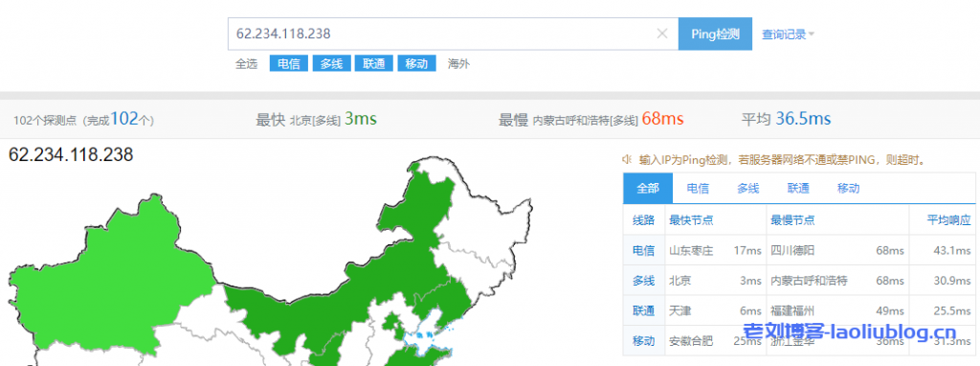Click the Ping检测 button
This screenshot has width=980, height=366.
(715, 34)
